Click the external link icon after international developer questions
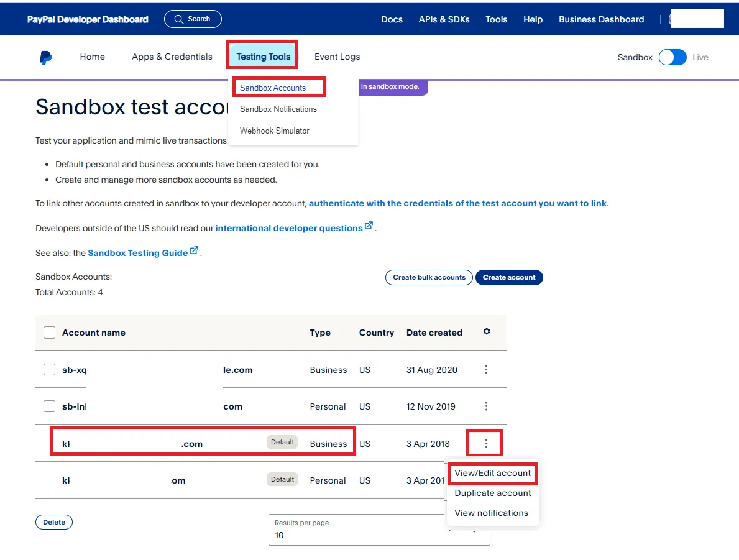 pos(369,226)
